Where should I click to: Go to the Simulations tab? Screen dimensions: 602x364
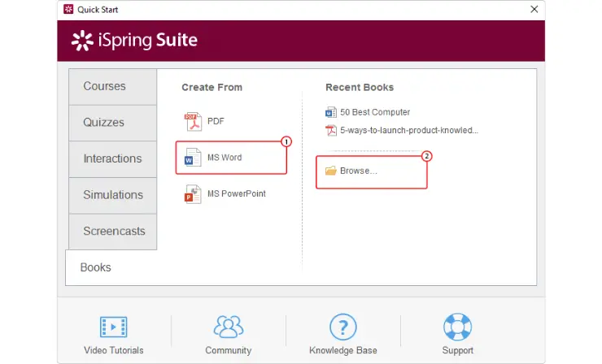112,195
